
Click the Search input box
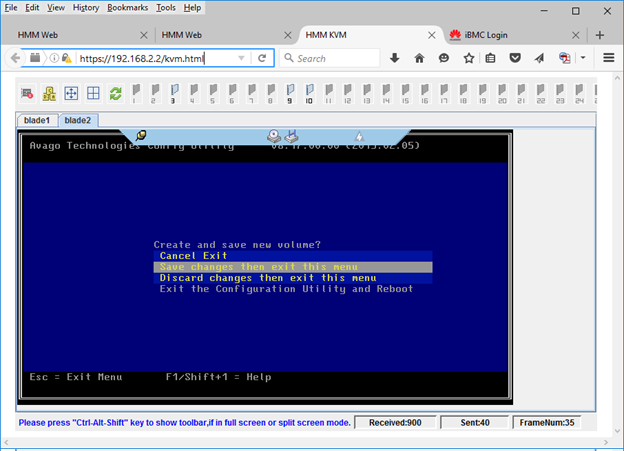click(330, 58)
